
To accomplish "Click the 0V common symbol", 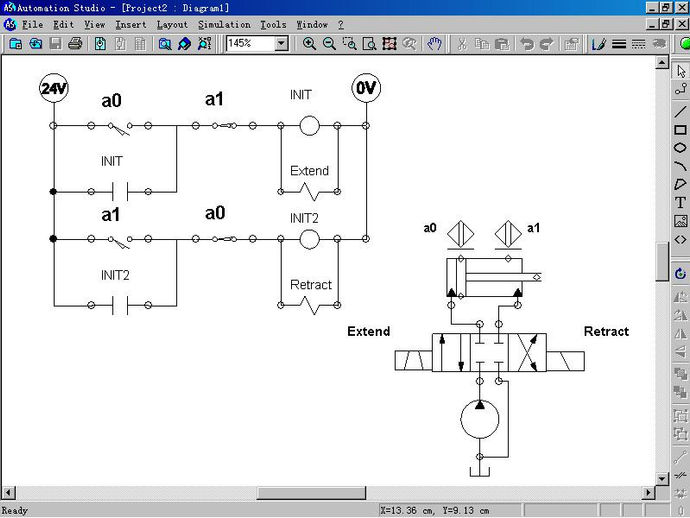I will click(366, 88).
